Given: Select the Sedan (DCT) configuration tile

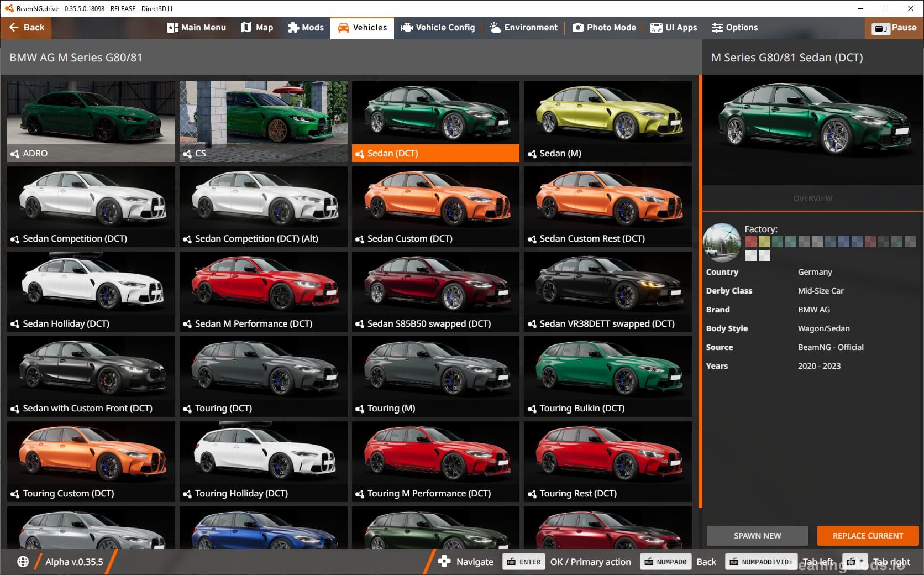Looking at the screenshot, I should pos(436,122).
